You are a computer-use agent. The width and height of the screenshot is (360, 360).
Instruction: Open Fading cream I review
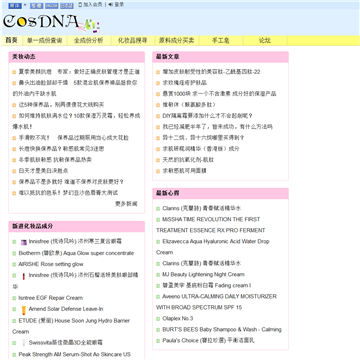pyautogui.click(x=207, y=285)
